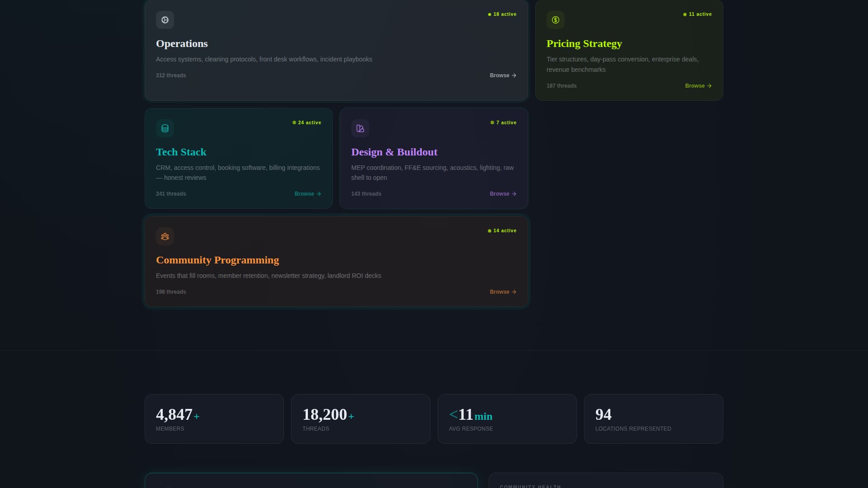
Task: Click the '18 active' badge
Action: click(x=502, y=14)
